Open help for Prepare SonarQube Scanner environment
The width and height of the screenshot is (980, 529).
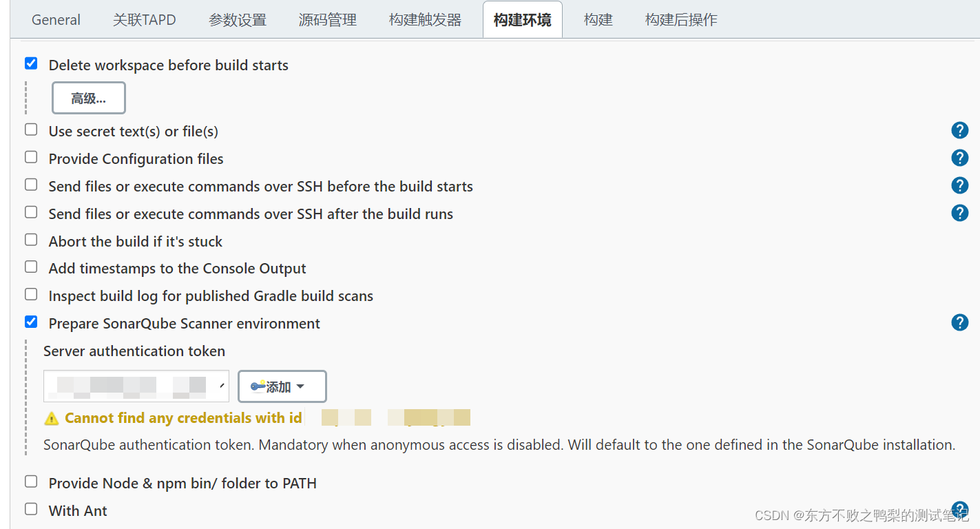(x=960, y=322)
